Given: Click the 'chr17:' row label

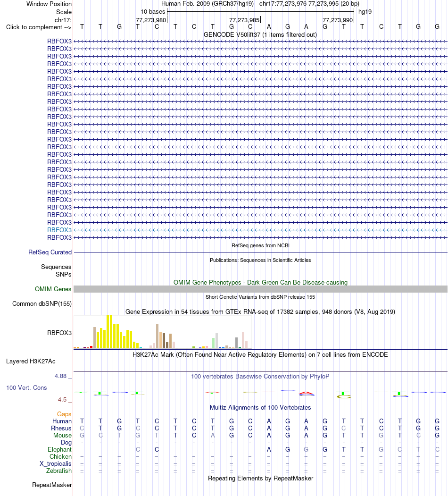Looking at the screenshot, I should (x=63, y=20).
